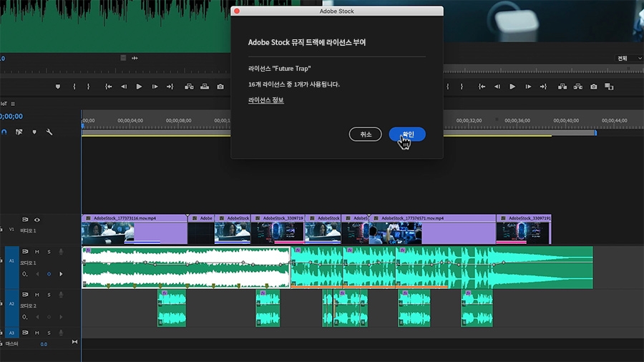Add marker in Source monitor
This screenshot has height=362, width=644.
tap(58, 87)
